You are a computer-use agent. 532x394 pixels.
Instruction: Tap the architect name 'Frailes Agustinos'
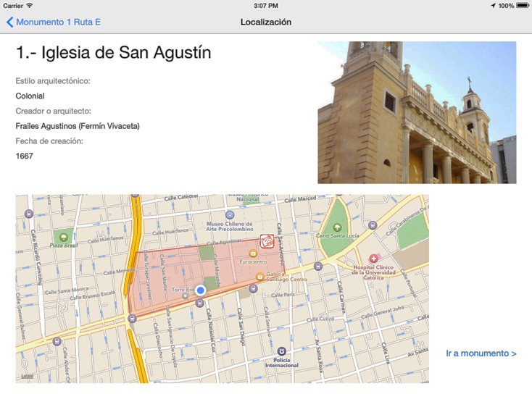click(78, 126)
